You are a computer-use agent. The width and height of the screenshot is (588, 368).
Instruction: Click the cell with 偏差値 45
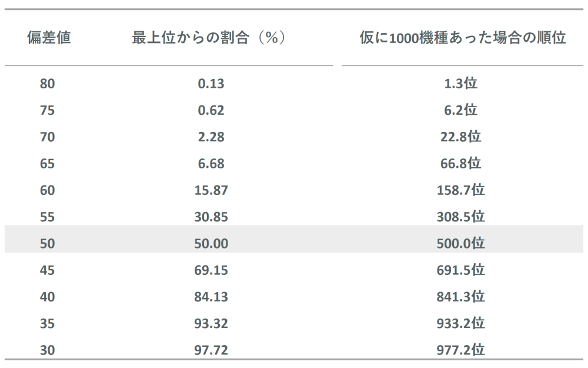tap(48, 270)
